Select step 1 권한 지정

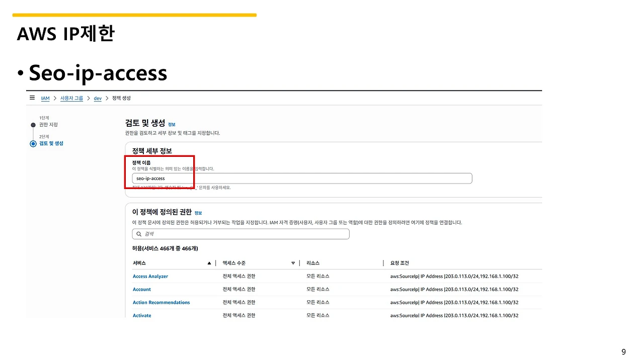48,125
